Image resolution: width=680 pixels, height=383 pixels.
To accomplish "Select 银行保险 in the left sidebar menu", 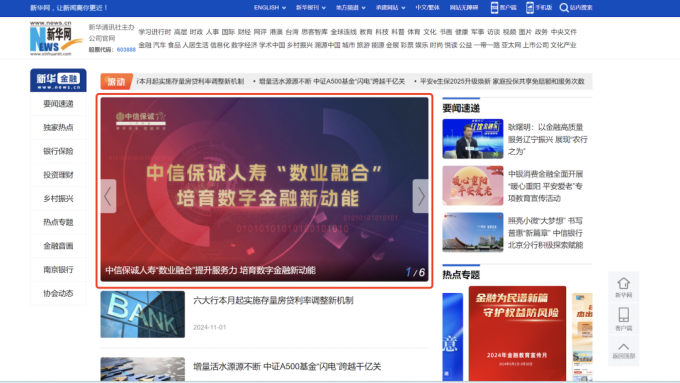I will [58, 151].
